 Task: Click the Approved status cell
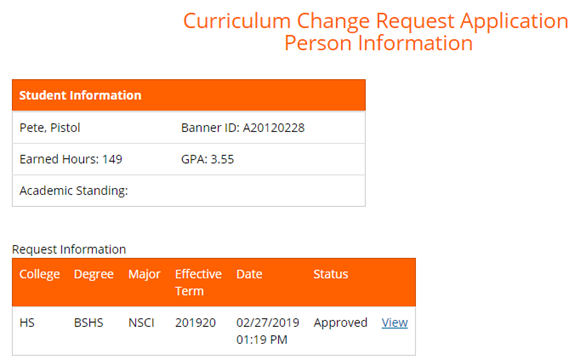point(340,323)
